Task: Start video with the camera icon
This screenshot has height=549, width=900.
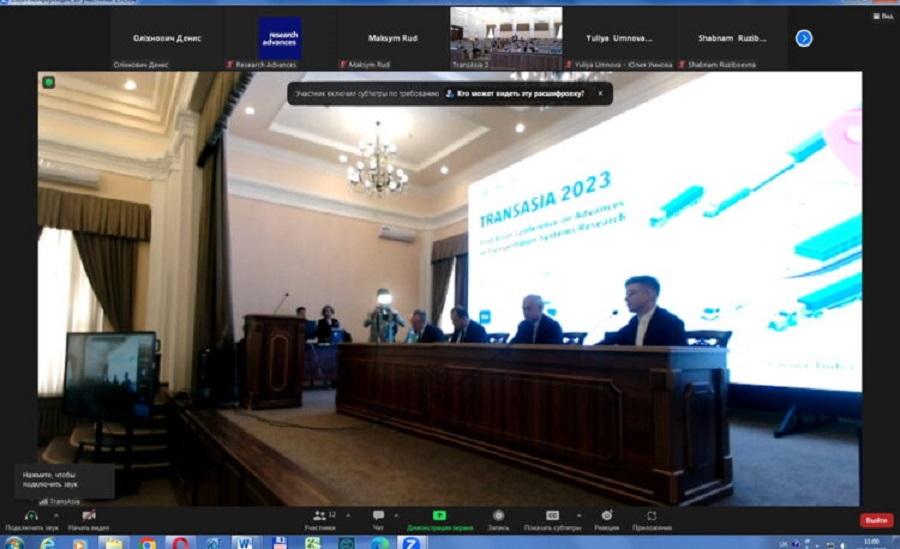Action: coord(88,515)
